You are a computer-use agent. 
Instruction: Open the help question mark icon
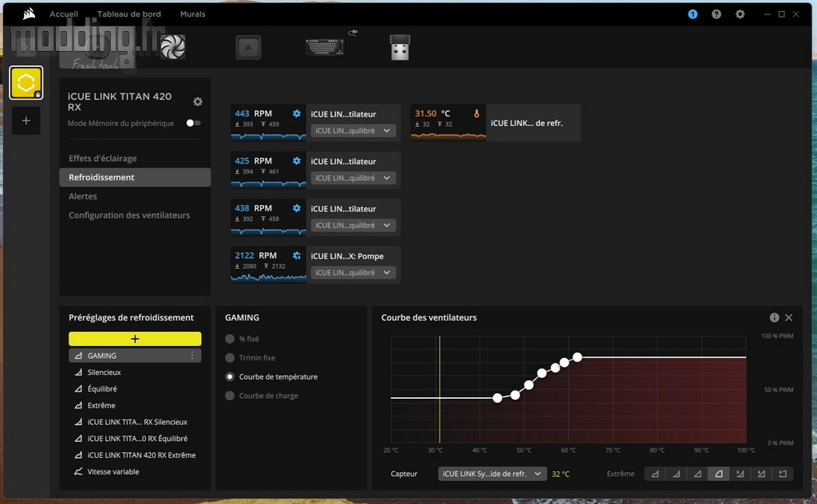pyautogui.click(x=716, y=14)
